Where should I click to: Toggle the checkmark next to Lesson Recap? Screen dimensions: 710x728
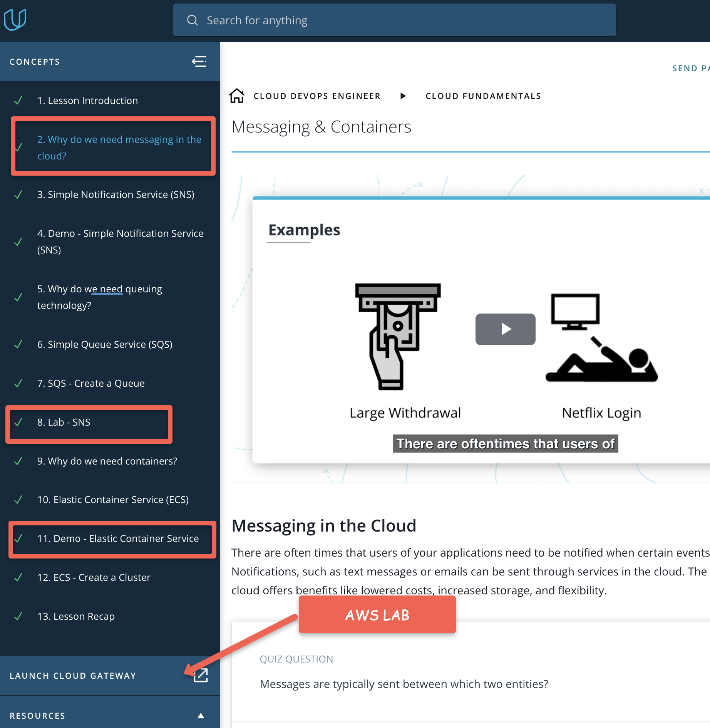18,617
